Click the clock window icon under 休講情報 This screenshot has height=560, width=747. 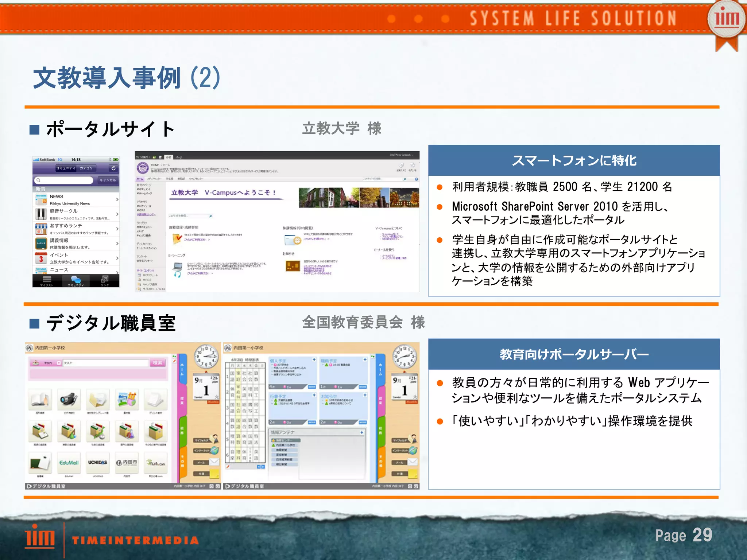pos(292,240)
